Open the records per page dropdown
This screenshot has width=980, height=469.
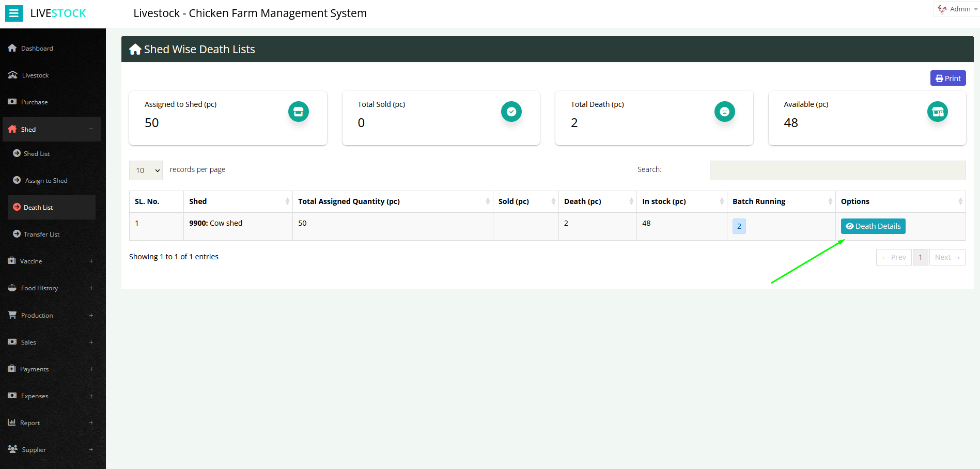point(145,170)
